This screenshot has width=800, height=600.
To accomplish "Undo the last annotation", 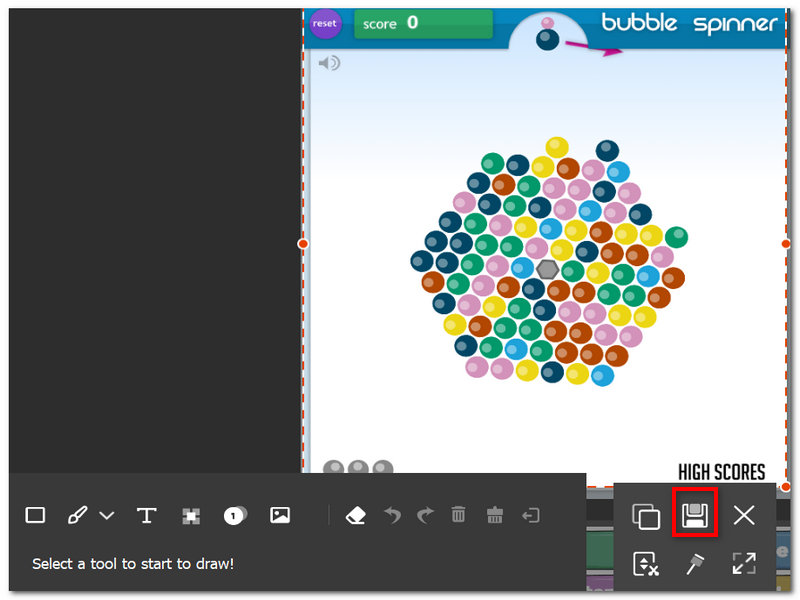I will point(392,515).
